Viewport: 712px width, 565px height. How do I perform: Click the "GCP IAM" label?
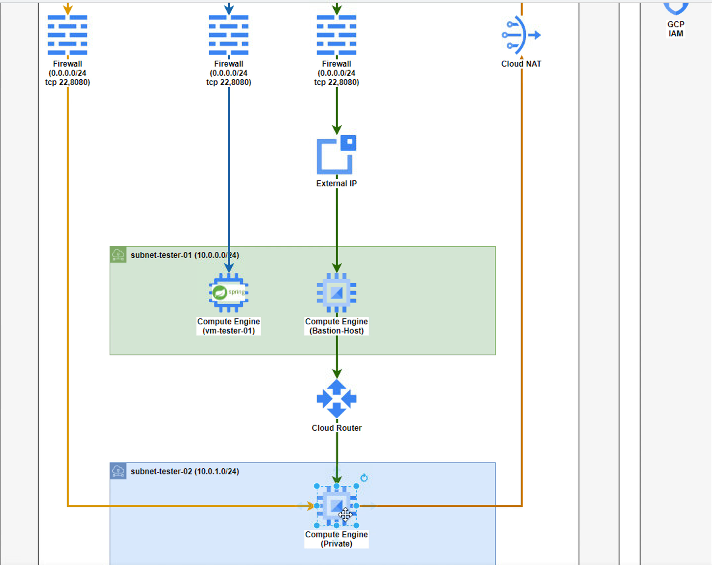[676, 29]
